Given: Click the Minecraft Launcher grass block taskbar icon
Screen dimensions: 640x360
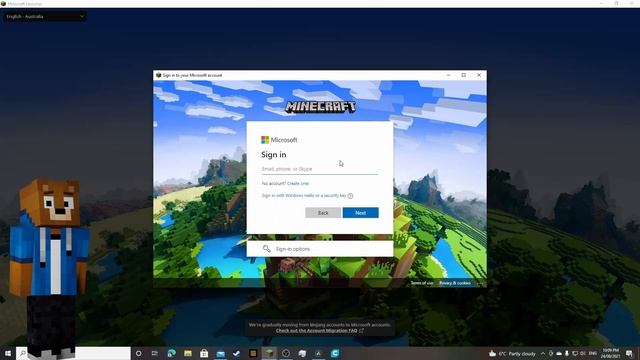Looking at the screenshot, I should (269, 353).
